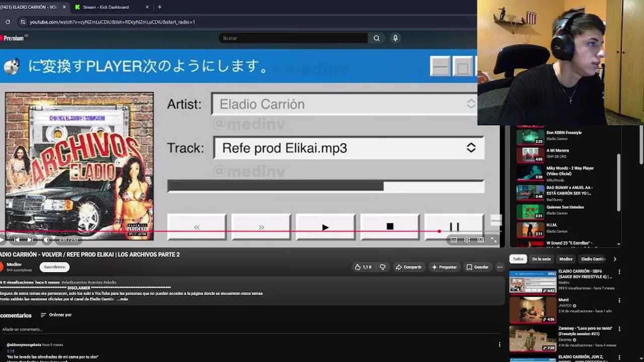Close the Stream - Kick Dashboard tab
Screen dimensions: 644x362
[147, 7]
